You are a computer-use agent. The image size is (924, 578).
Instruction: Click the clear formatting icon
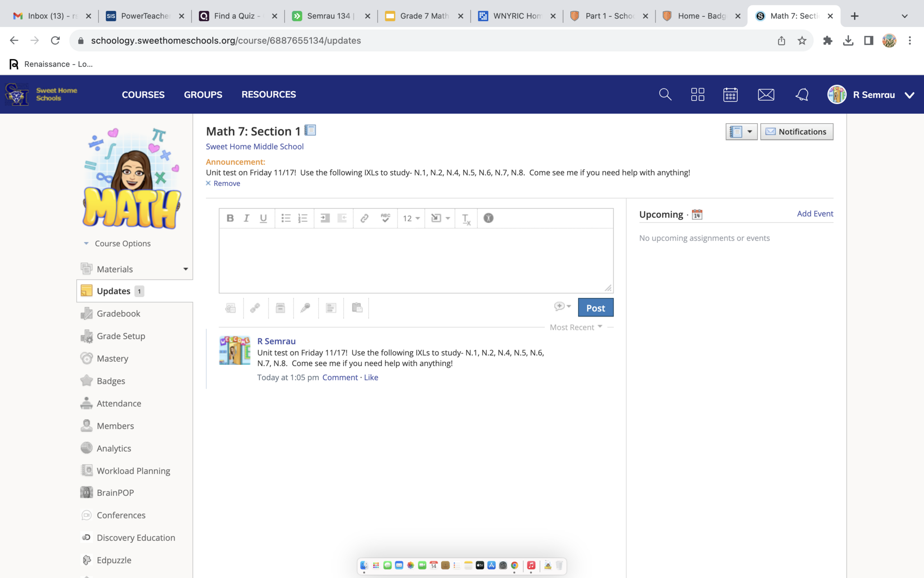pyautogui.click(x=466, y=219)
